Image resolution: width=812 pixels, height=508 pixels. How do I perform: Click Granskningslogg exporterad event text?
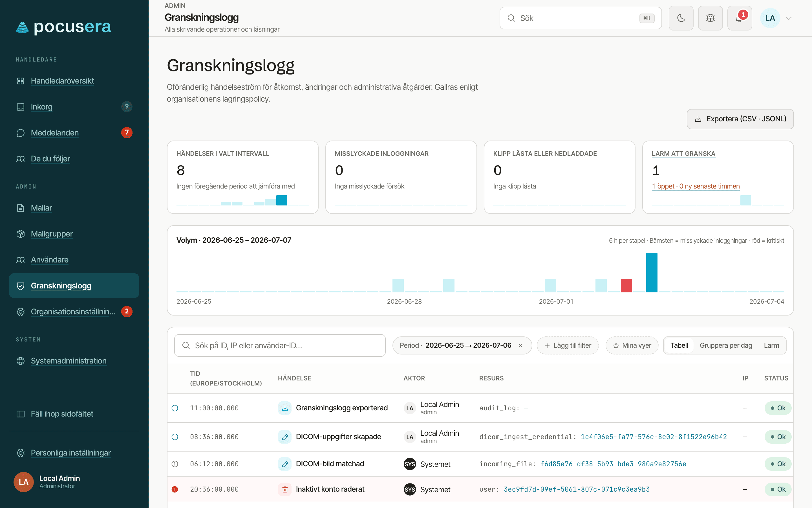click(x=342, y=408)
